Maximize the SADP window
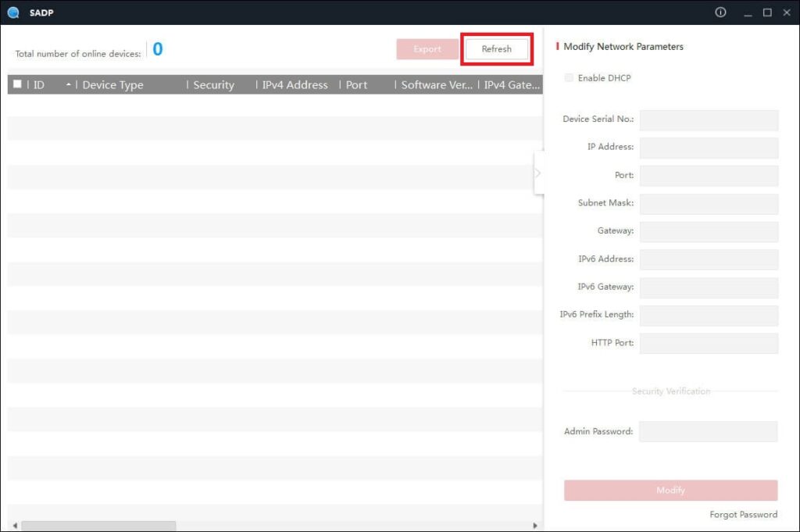Image resolution: width=800 pixels, height=532 pixels. click(767, 12)
